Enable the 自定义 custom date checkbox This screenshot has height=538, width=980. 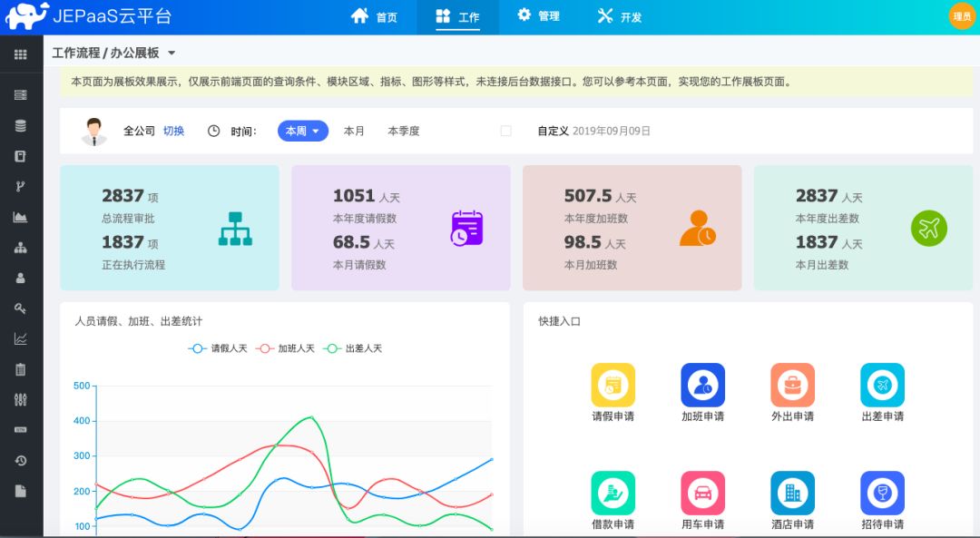tap(505, 130)
